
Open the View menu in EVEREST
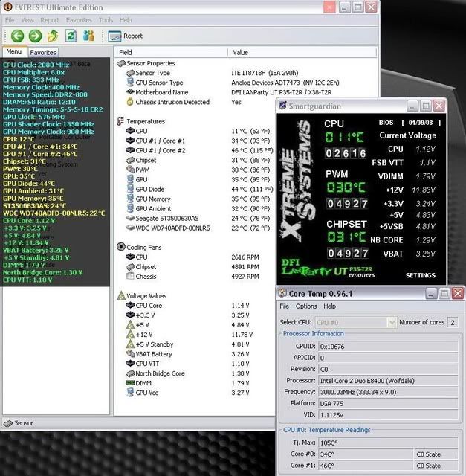tap(27, 20)
